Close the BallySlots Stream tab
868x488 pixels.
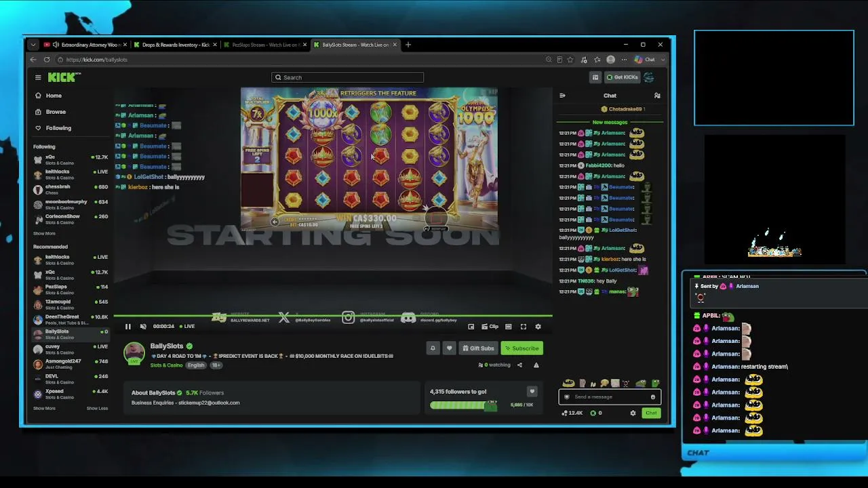pos(395,45)
